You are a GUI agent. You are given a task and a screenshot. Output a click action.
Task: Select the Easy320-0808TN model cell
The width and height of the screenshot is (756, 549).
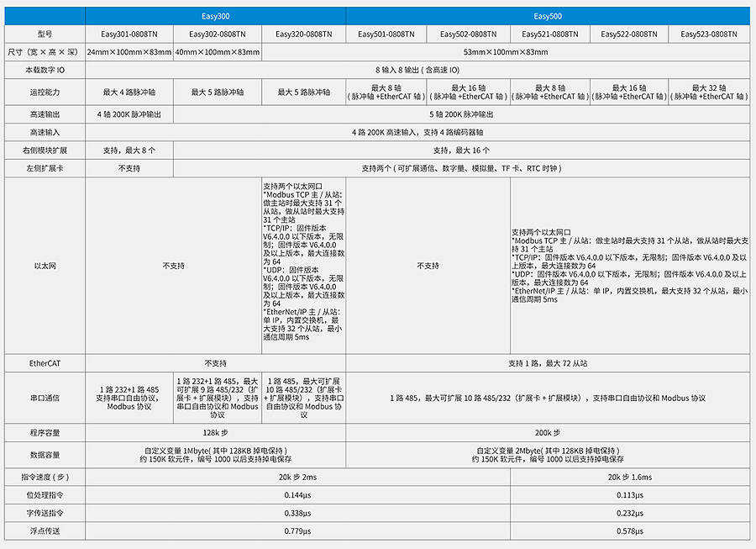pos(304,34)
